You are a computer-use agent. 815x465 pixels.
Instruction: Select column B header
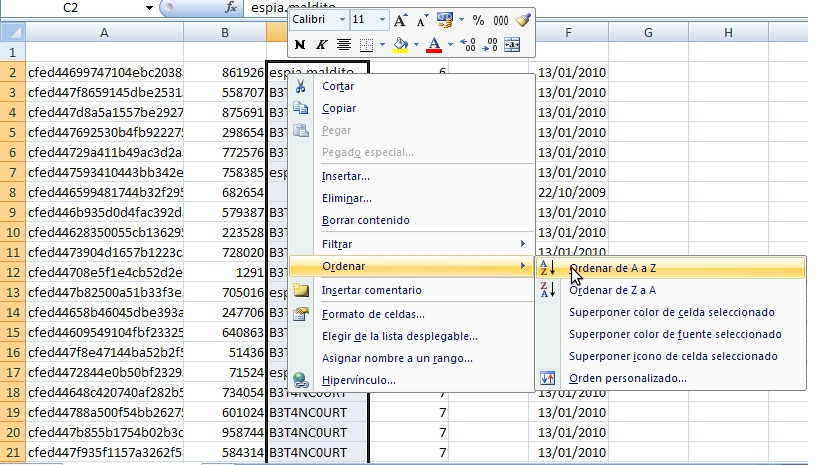[225, 32]
